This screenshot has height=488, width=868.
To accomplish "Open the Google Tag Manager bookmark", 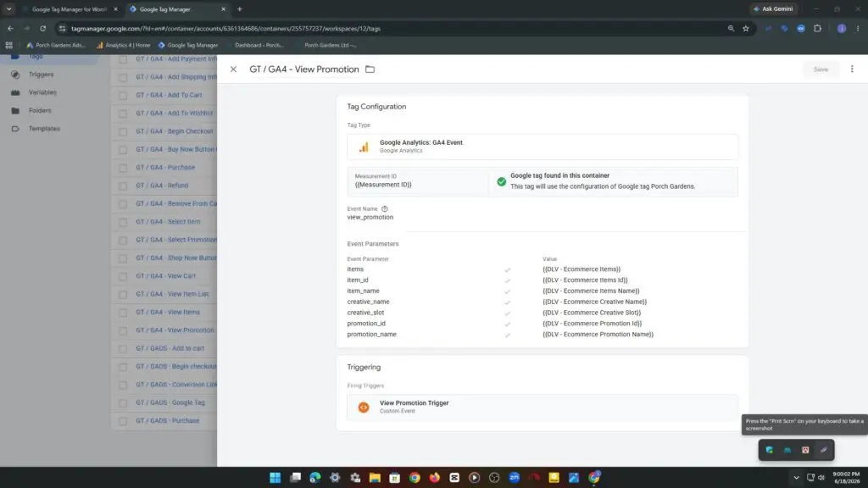I will [x=188, y=46].
